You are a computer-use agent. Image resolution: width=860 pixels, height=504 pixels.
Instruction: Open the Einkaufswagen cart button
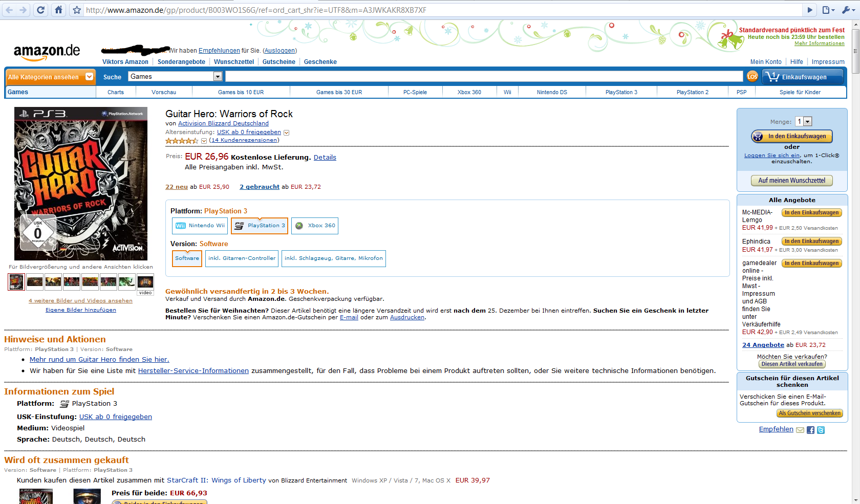click(x=803, y=77)
